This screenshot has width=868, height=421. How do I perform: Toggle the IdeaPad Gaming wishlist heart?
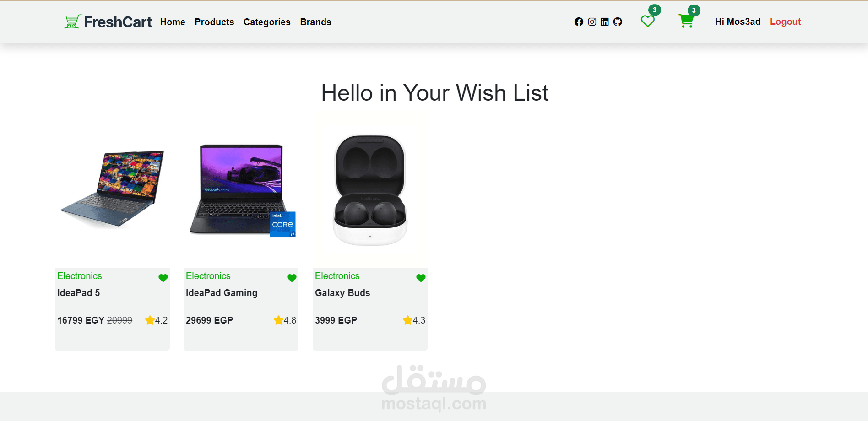coord(292,278)
